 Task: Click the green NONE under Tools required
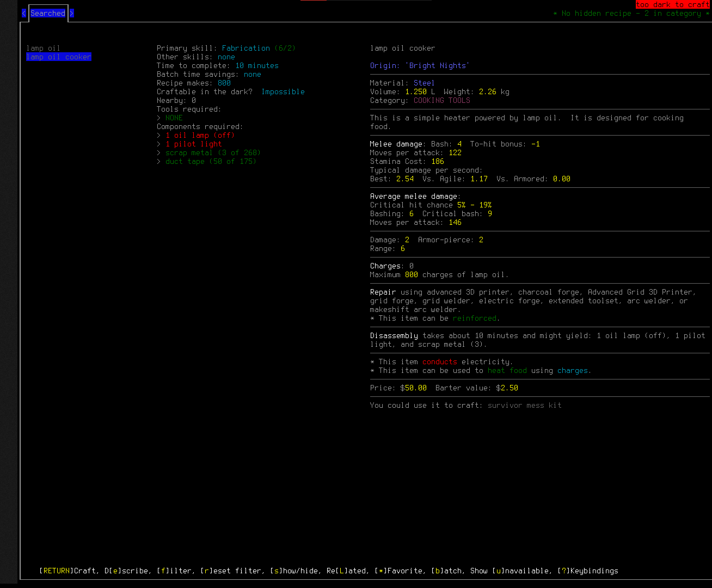174,118
